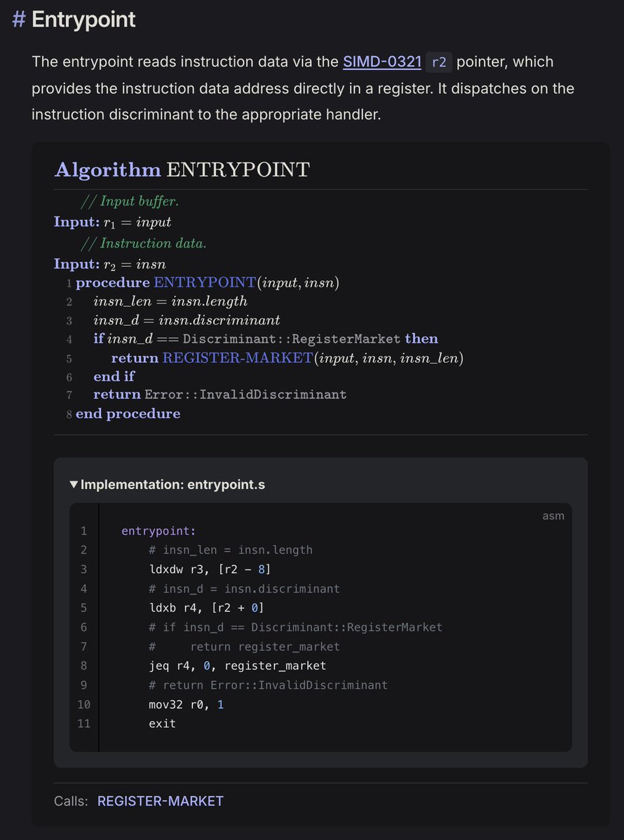Screen dimensions: 624x840
Task: Click the "// Input buffer." comment
Action: [130, 202]
